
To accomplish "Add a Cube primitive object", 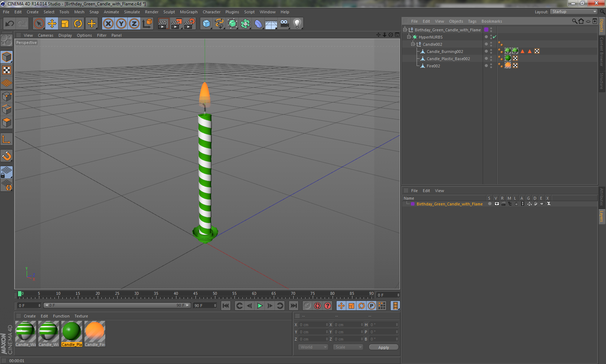I will coord(206,24).
